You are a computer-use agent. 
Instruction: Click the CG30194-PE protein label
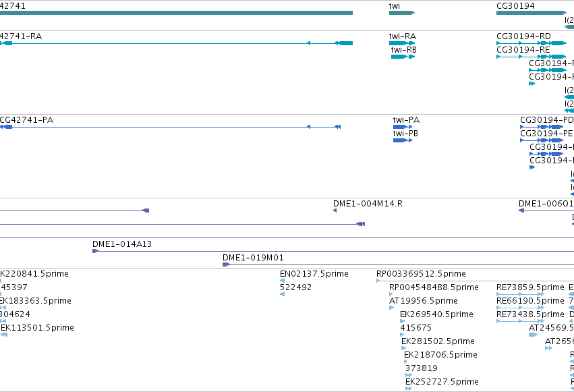546,134
